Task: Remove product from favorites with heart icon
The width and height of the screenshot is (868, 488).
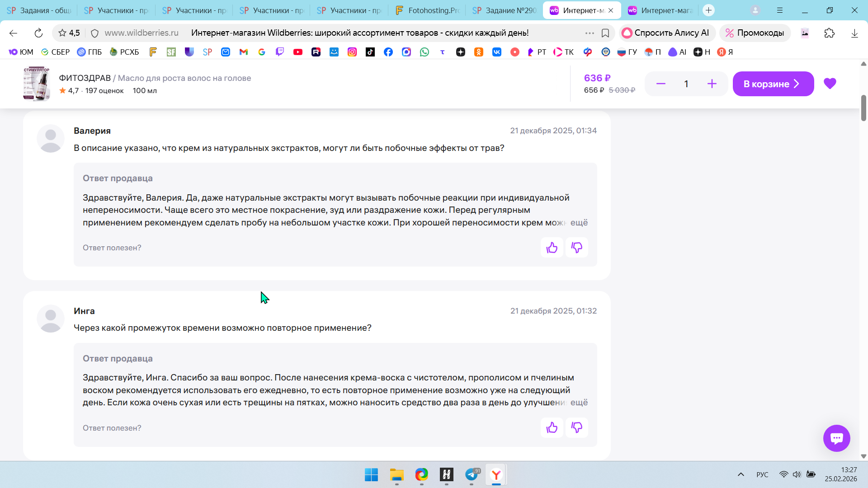Action: click(830, 84)
